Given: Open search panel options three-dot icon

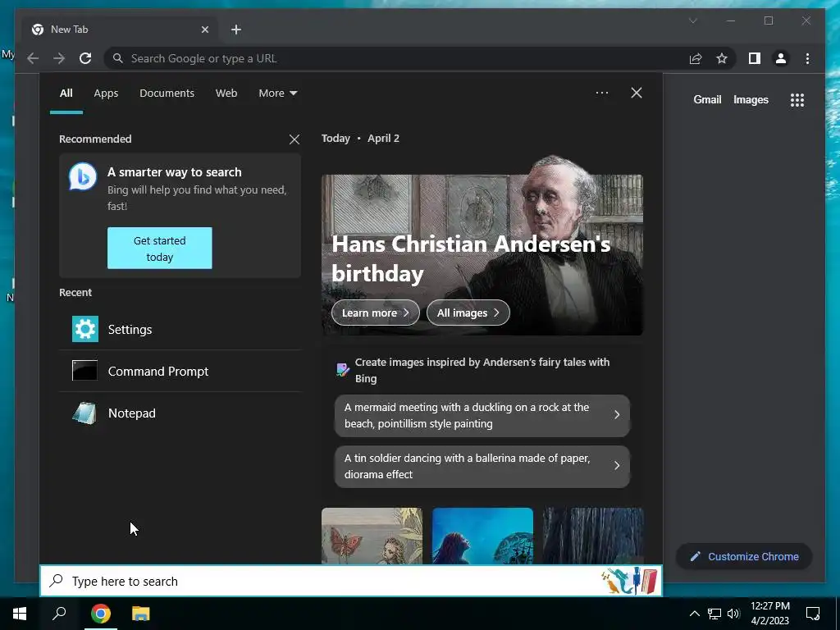Looking at the screenshot, I should click(x=601, y=93).
